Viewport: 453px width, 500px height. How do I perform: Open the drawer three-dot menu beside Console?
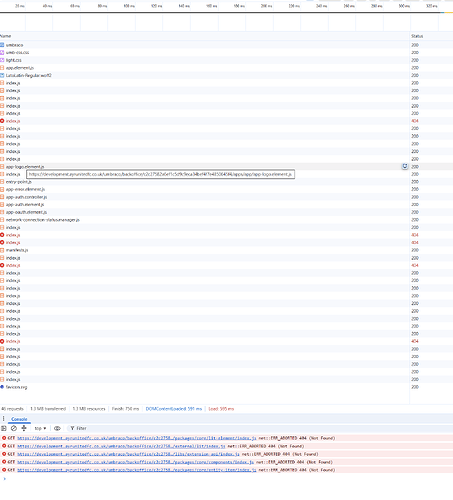pos(4,419)
